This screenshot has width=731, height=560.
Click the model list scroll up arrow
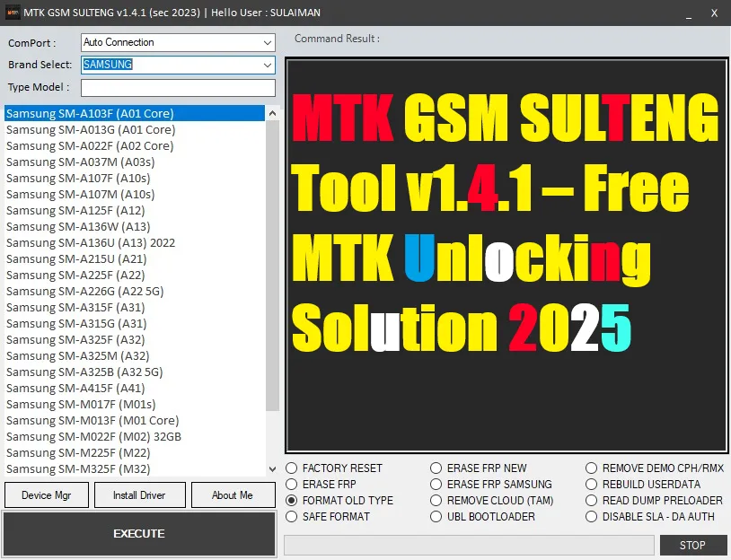272,113
